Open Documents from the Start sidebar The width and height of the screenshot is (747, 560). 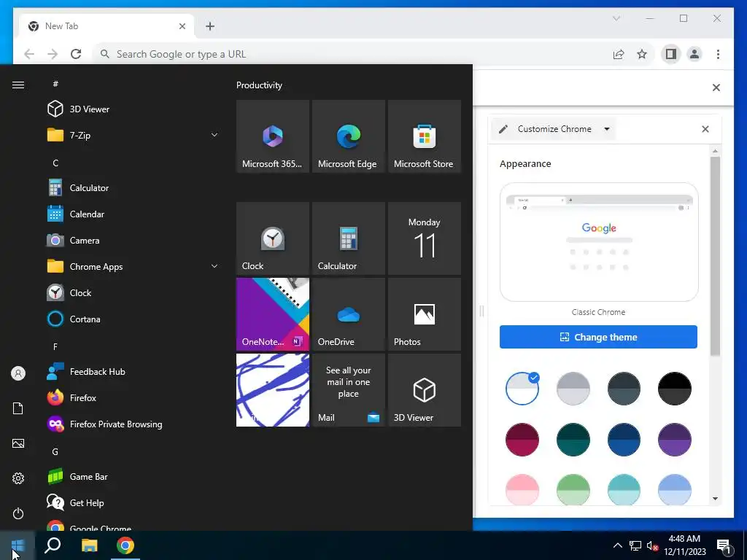(18, 408)
